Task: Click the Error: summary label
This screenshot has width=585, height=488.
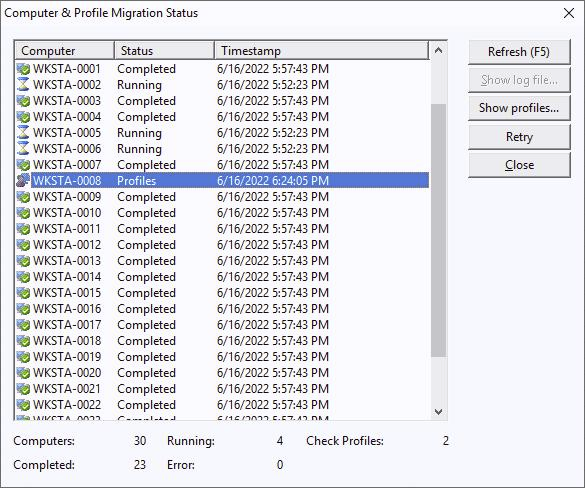Action: tap(181, 465)
